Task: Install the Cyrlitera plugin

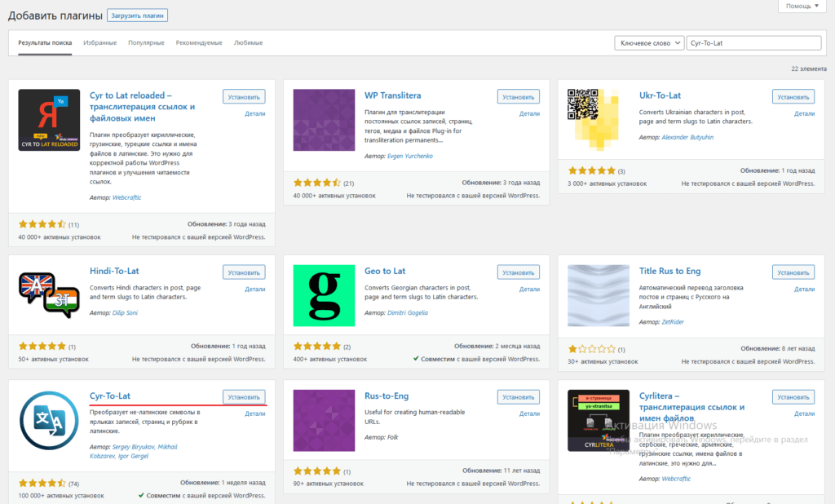Action: coord(793,397)
